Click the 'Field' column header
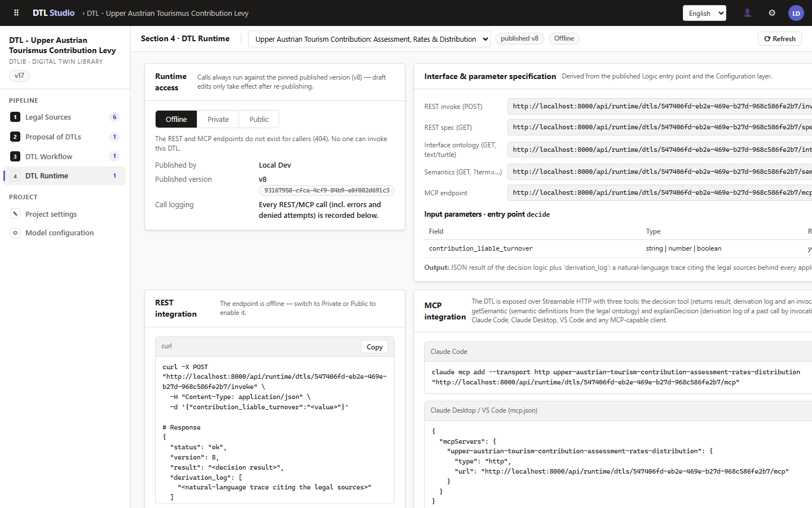 [x=436, y=231]
